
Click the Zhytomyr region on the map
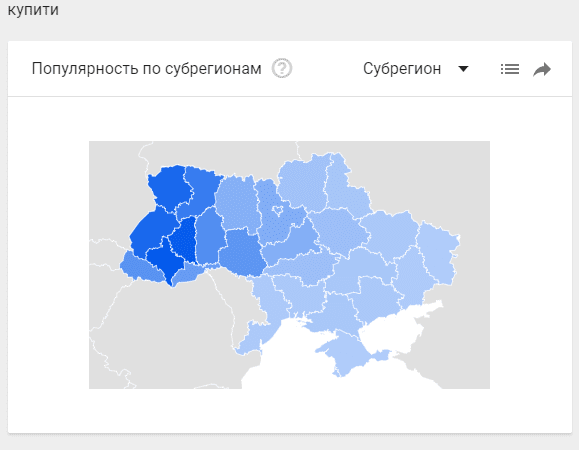[x=236, y=203]
